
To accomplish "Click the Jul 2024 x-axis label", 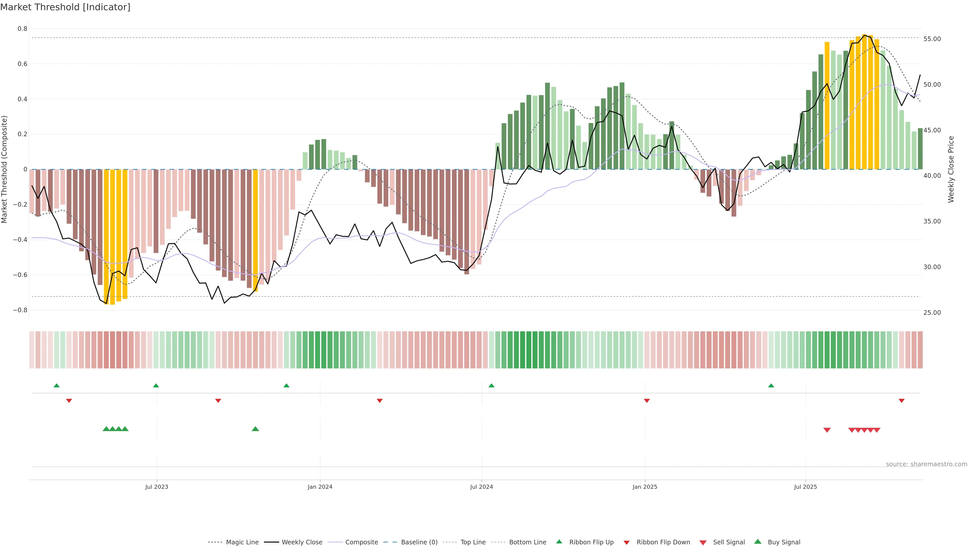I will [481, 487].
